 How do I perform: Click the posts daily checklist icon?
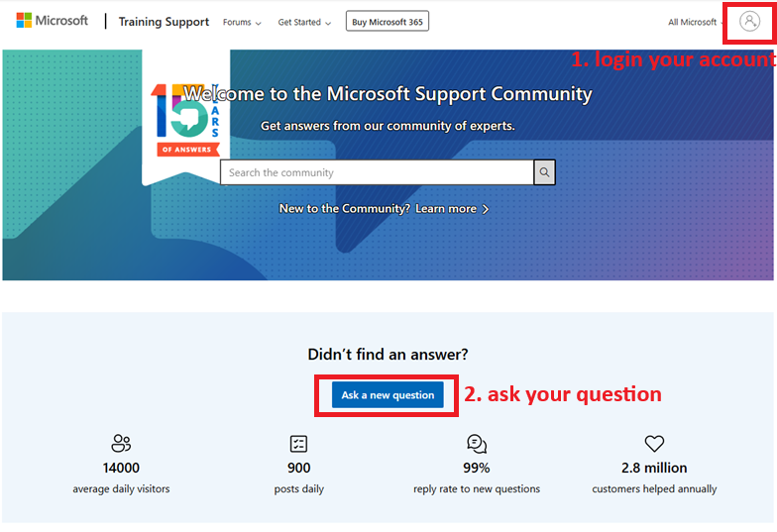(x=298, y=444)
